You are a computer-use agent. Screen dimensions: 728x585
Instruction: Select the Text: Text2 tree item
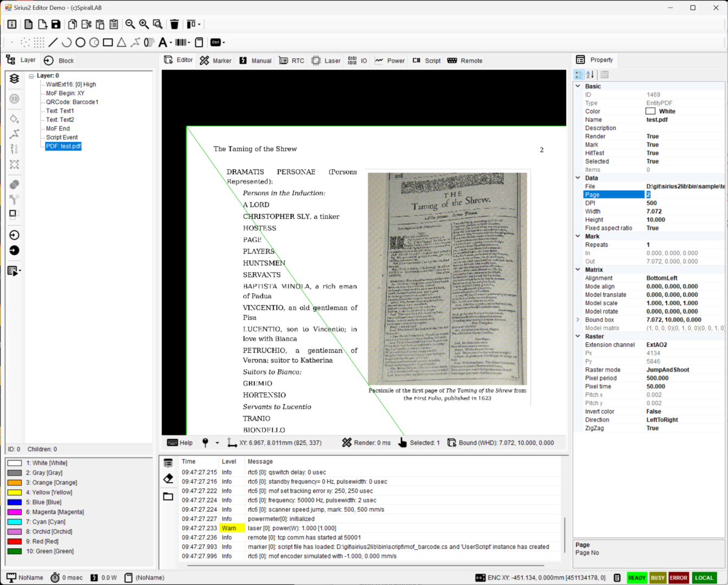point(60,120)
